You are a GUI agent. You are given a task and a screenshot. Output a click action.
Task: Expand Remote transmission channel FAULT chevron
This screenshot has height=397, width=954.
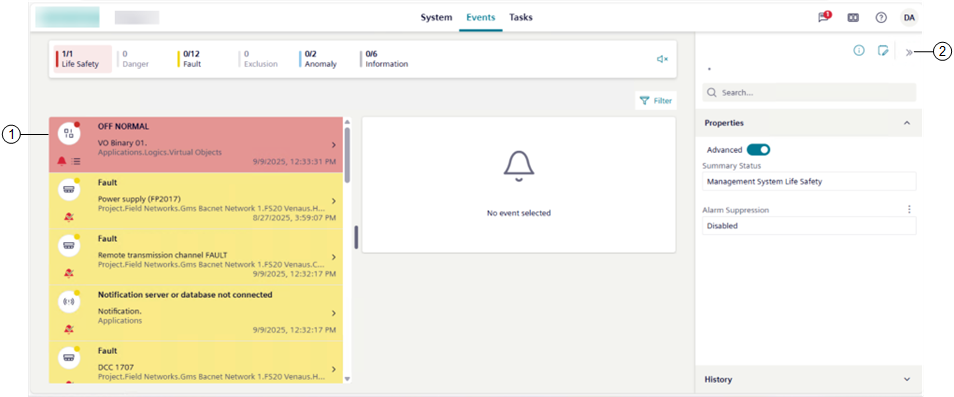click(x=333, y=257)
